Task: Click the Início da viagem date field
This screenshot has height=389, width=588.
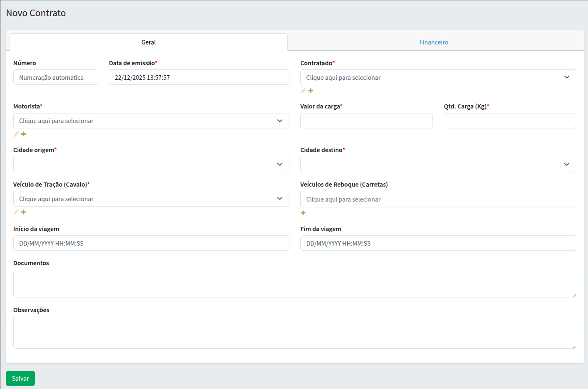Action: 151,243
